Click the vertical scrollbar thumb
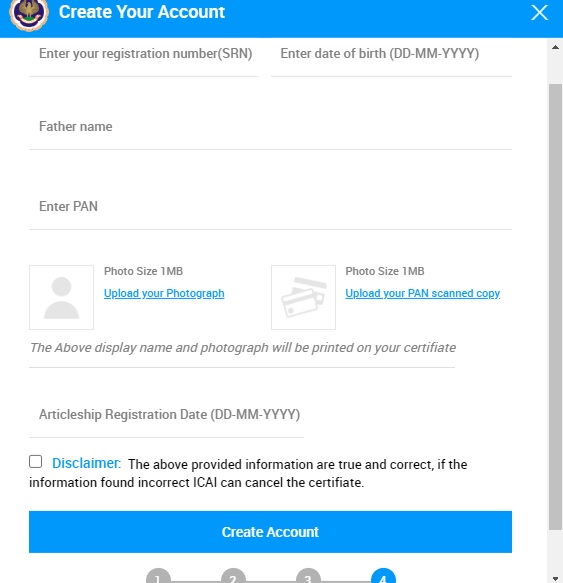 pyautogui.click(x=556, y=307)
